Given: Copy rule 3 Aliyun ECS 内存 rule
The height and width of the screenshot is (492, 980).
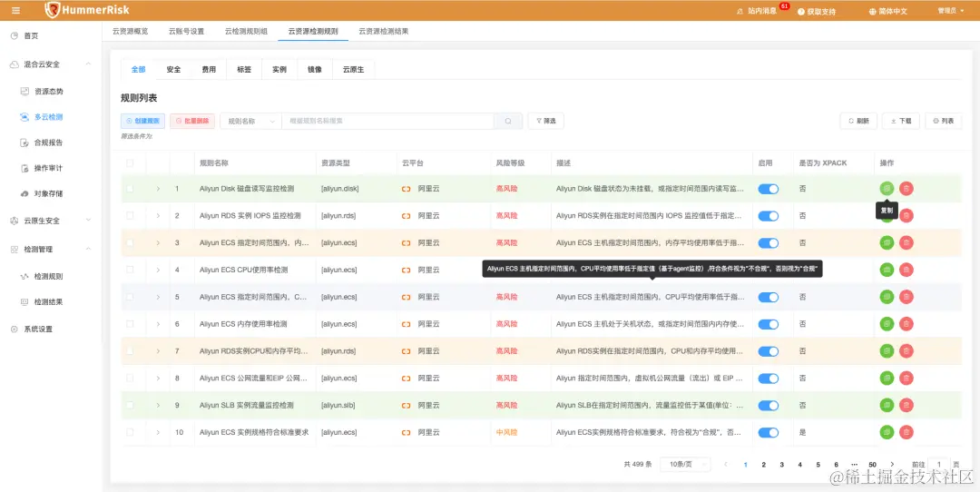Looking at the screenshot, I should pyautogui.click(x=887, y=242).
